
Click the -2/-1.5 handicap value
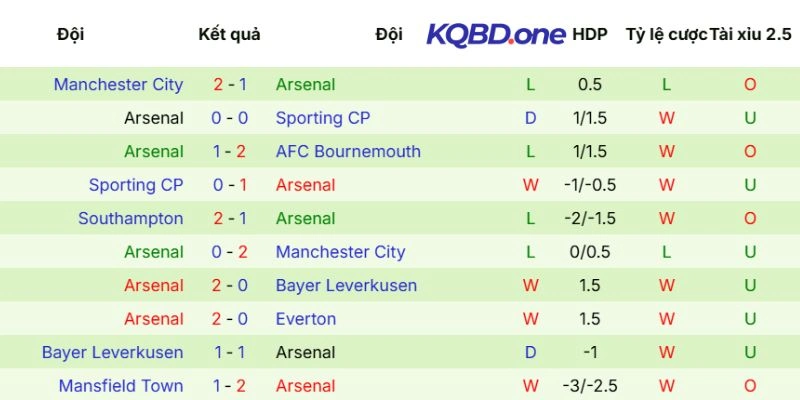point(590,219)
